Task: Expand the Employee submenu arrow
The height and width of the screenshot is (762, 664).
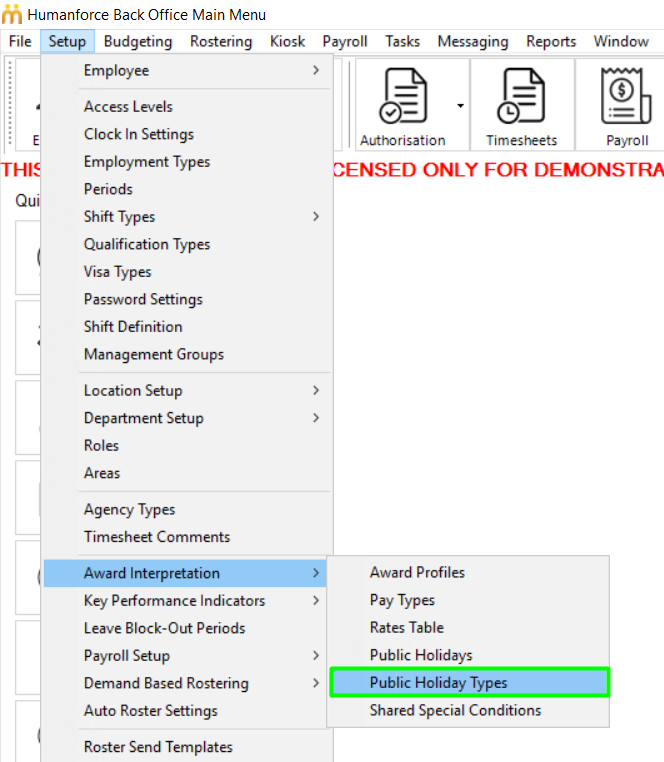Action: (x=316, y=70)
